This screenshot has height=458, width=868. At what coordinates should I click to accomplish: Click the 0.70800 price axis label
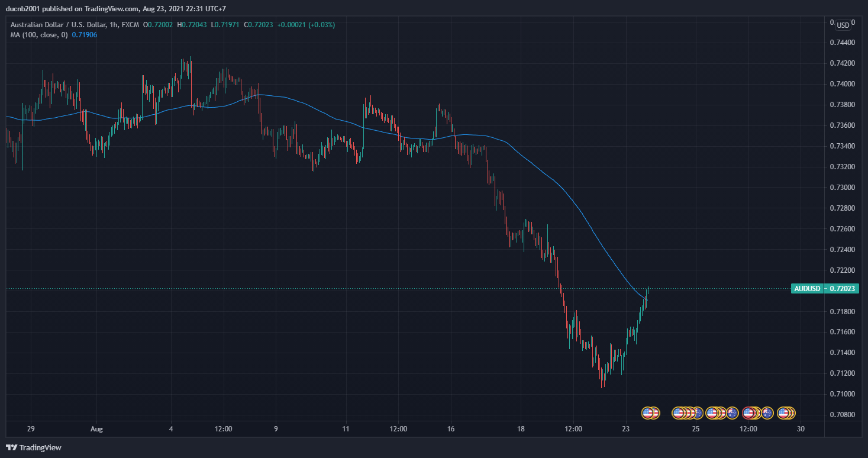[x=842, y=415]
